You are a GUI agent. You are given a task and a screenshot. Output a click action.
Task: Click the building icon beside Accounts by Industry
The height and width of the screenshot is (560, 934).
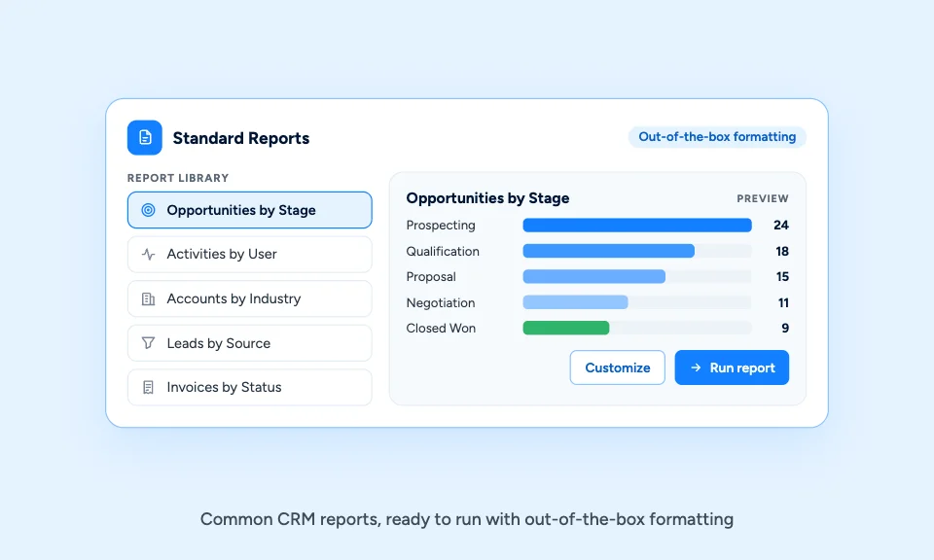click(148, 298)
